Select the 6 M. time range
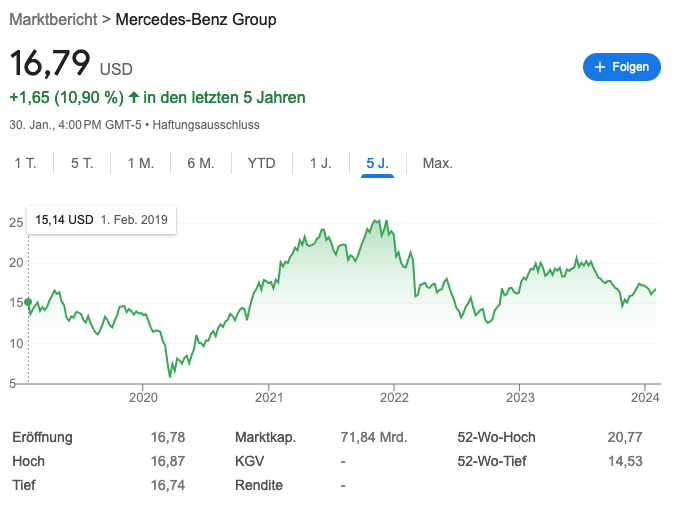Screen dimensions: 694x508 [200, 163]
